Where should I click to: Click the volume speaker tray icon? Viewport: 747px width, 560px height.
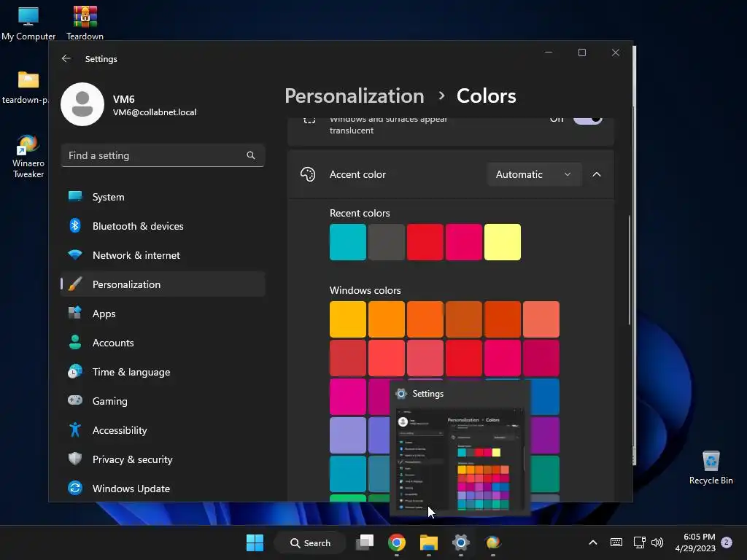[657, 542]
